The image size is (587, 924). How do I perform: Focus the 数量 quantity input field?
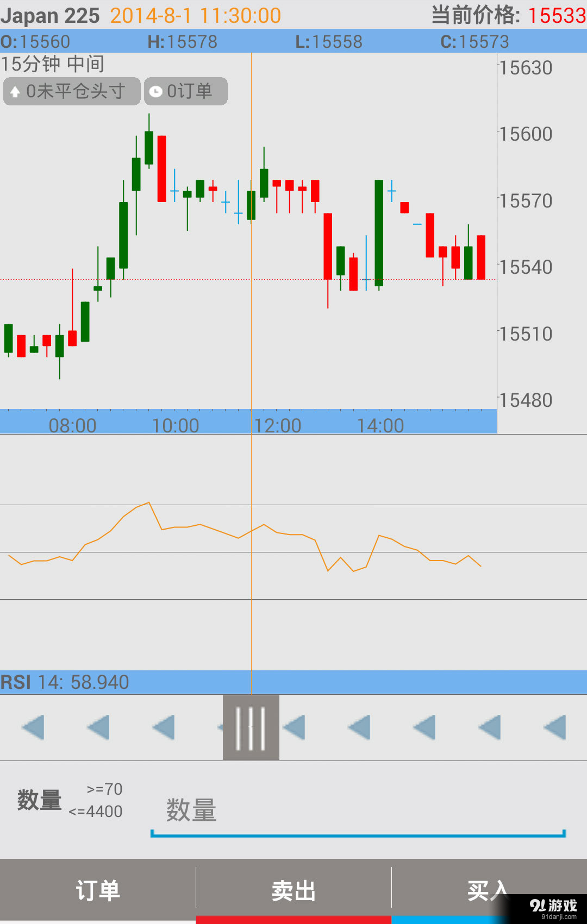click(x=358, y=811)
